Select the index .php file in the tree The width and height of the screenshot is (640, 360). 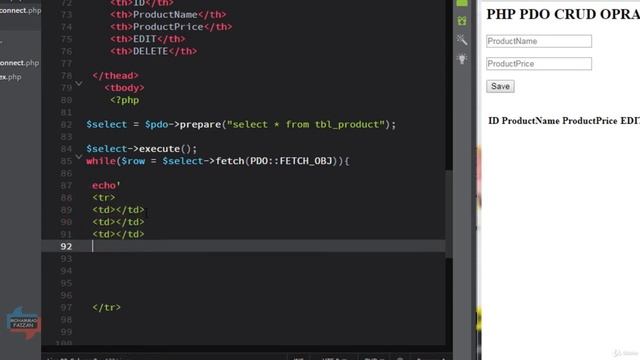11,77
